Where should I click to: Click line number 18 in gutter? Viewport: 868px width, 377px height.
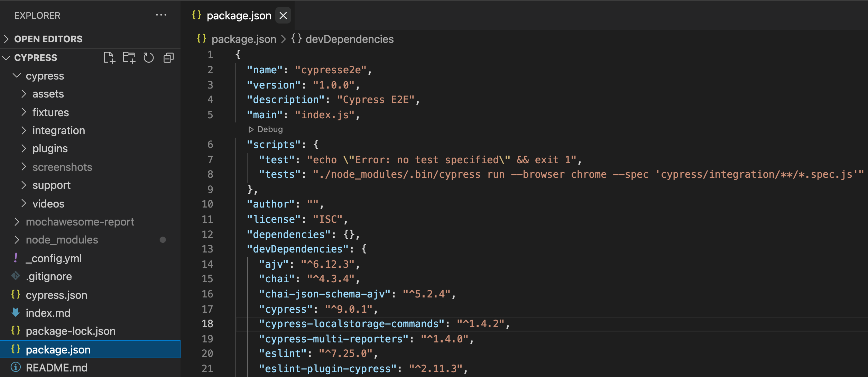(x=207, y=324)
